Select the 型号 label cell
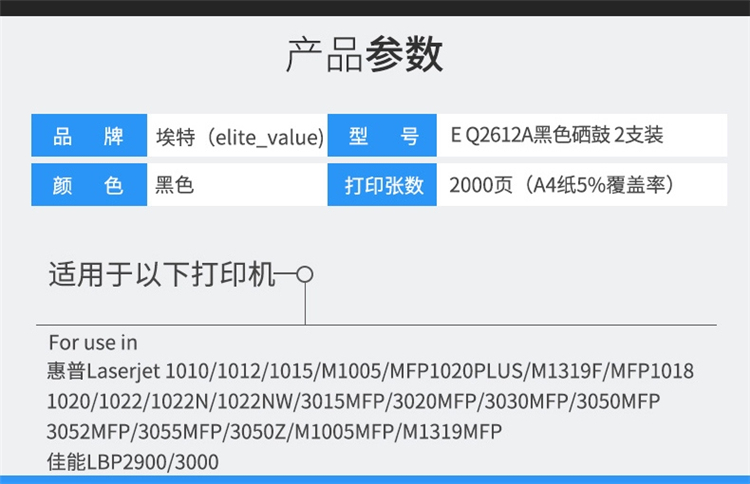The height and width of the screenshot is (484, 750). coord(382,135)
